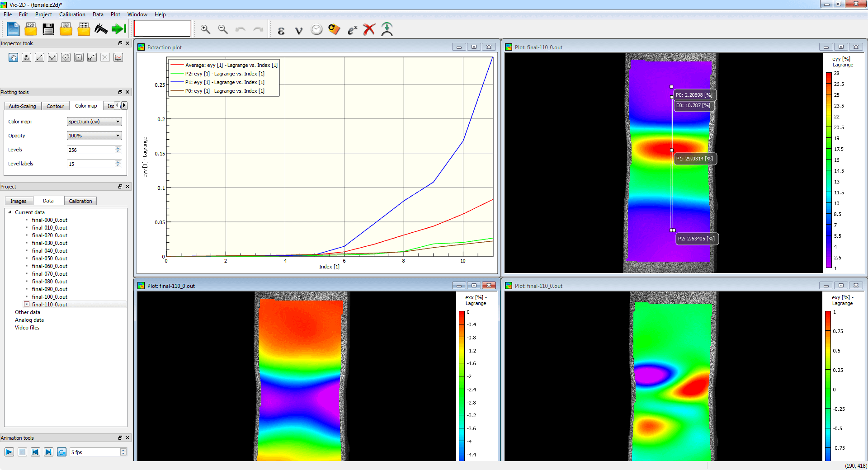Toggle the animation loop button

pyautogui.click(x=62, y=452)
